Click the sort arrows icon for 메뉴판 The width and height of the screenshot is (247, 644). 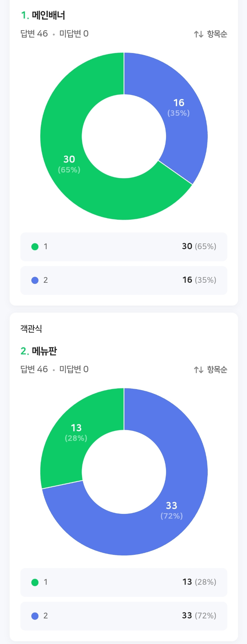tap(198, 370)
